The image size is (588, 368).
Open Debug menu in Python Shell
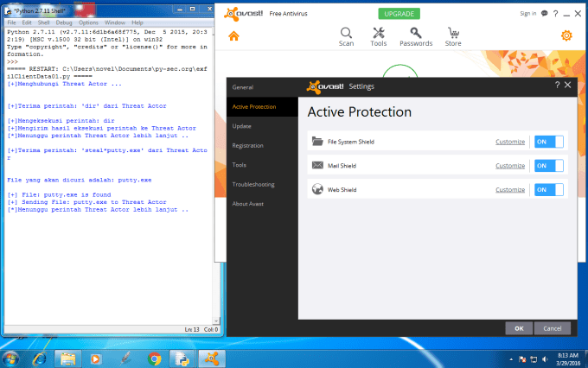tap(64, 22)
